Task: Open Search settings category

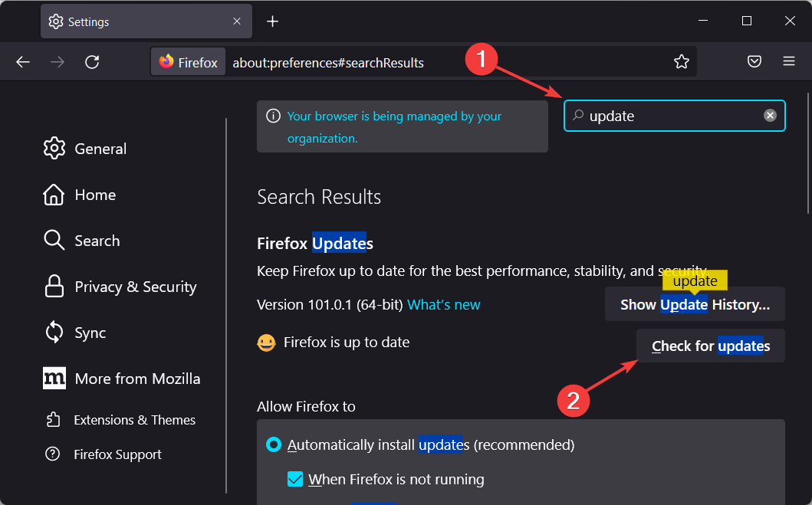Action: point(82,241)
